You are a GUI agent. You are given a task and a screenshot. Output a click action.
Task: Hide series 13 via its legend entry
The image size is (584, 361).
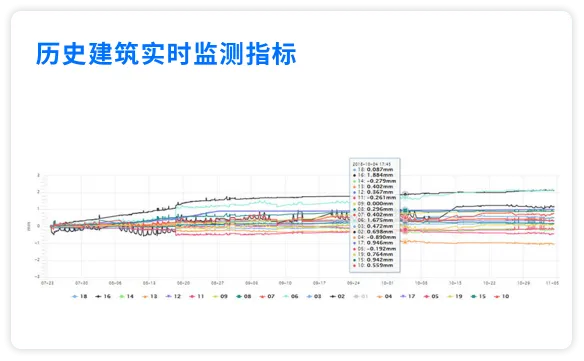tap(150, 297)
